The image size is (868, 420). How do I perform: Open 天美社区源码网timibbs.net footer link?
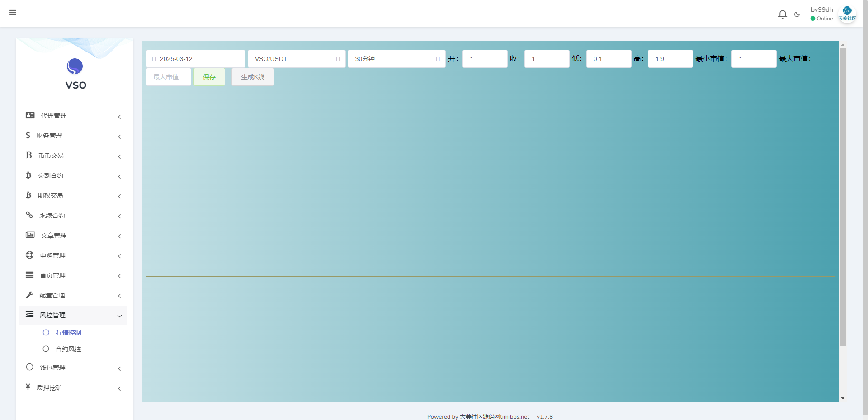pyautogui.click(x=495, y=416)
